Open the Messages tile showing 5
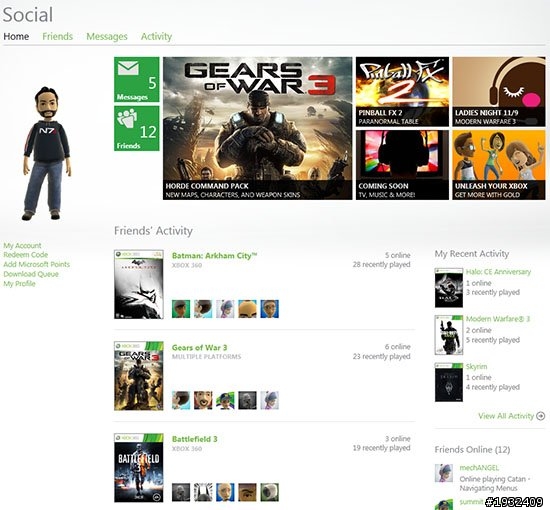 136,79
